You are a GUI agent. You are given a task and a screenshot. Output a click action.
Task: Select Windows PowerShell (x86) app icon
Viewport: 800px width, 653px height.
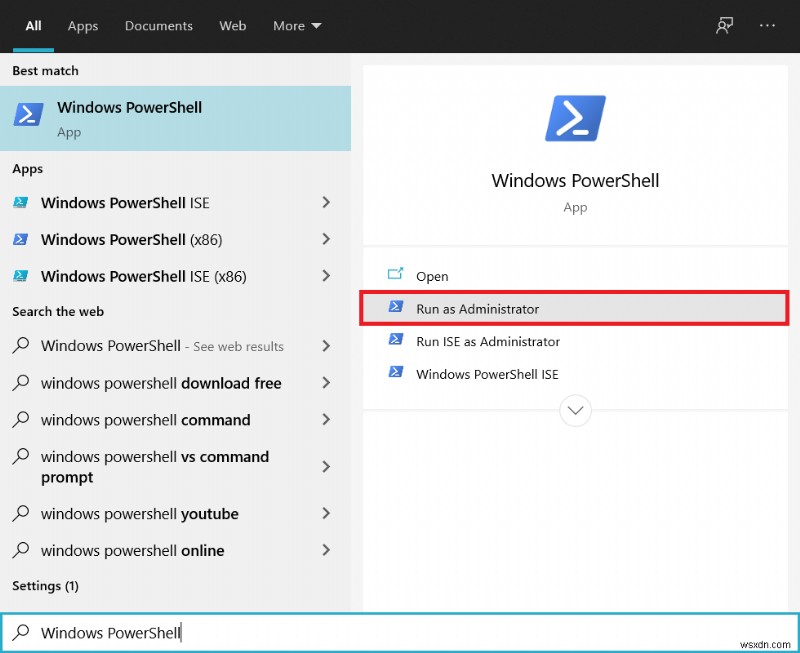coord(22,240)
